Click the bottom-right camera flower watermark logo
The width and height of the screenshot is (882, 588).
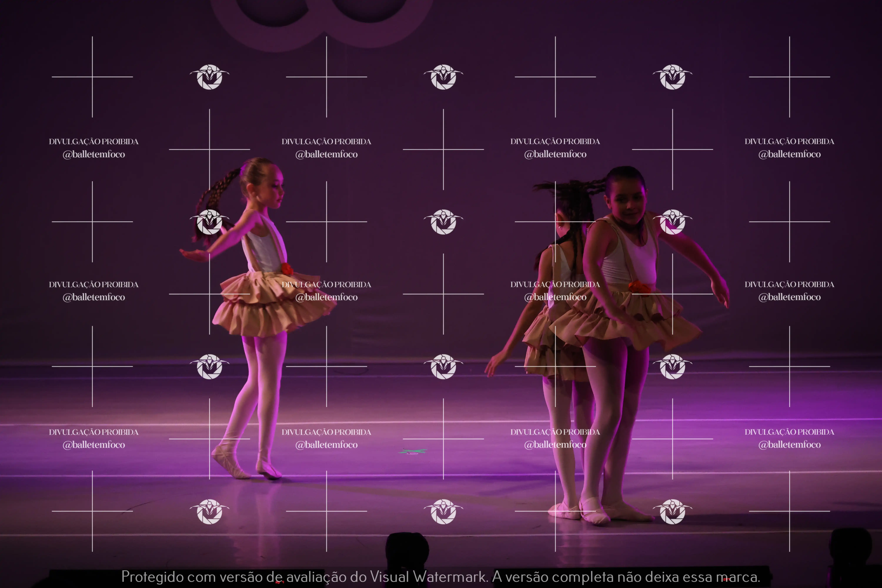point(672,512)
